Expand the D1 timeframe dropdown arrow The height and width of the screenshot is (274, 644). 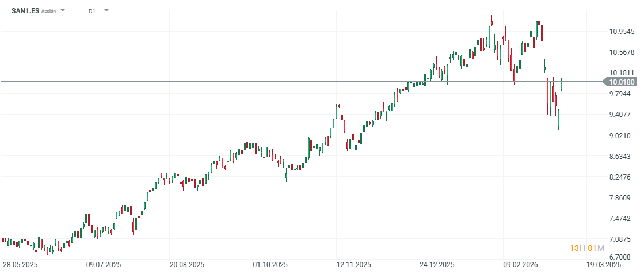[106, 11]
